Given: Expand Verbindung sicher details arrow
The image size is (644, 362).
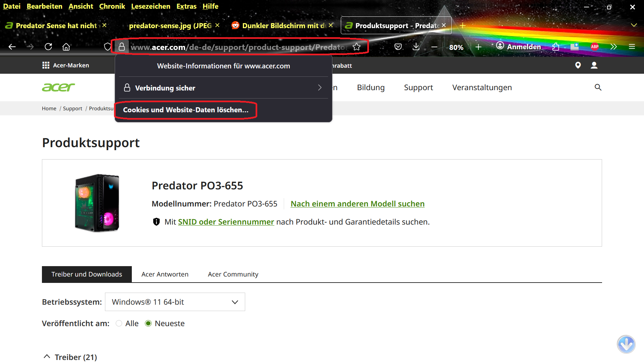Looking at the screenshot, I should [319, 88].
